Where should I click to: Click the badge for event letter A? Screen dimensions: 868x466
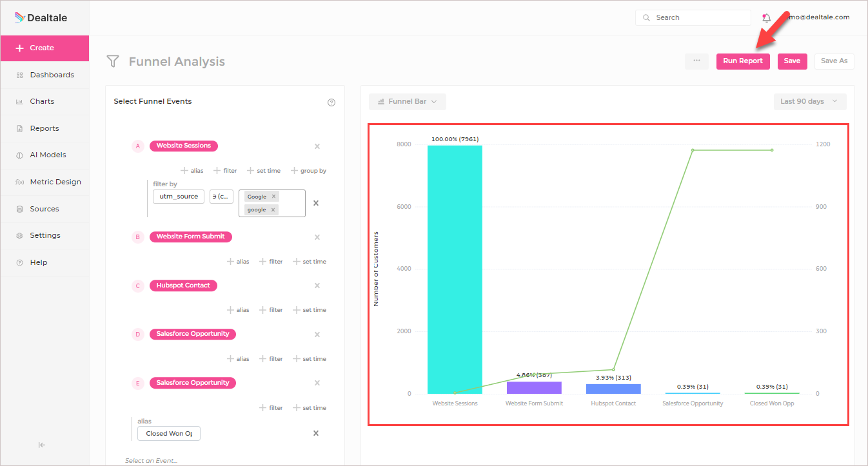pos(137,146)
